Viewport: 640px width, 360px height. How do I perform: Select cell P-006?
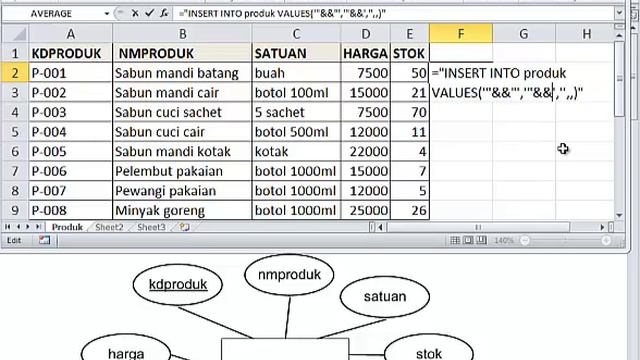pos(71,171)
